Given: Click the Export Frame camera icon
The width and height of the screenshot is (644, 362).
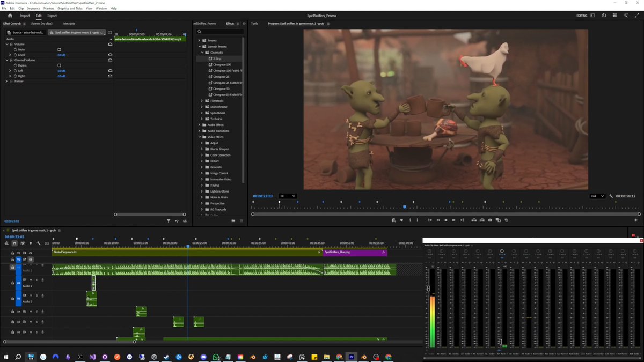Looking at the screenshot, I should coord(490,220).
